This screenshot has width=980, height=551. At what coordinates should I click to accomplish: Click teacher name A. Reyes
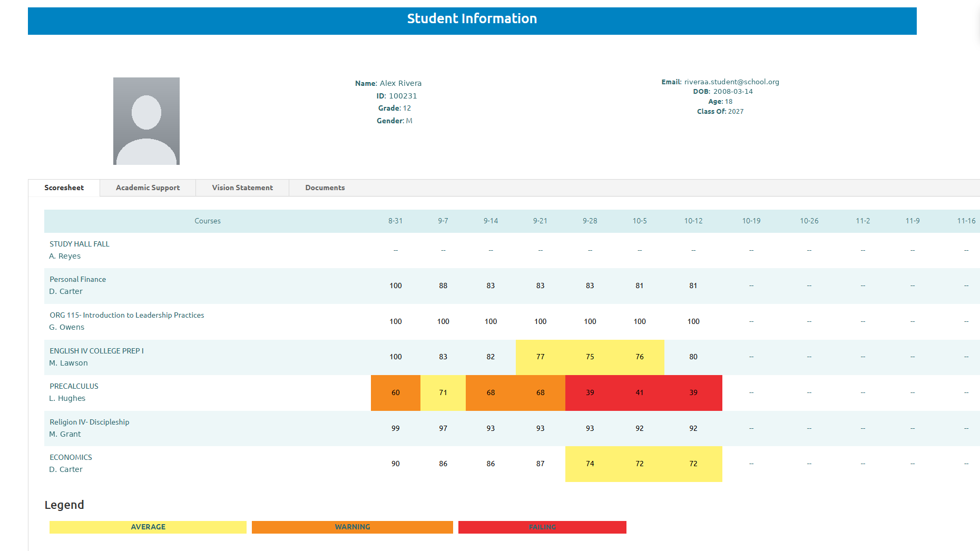click(65, 256)
